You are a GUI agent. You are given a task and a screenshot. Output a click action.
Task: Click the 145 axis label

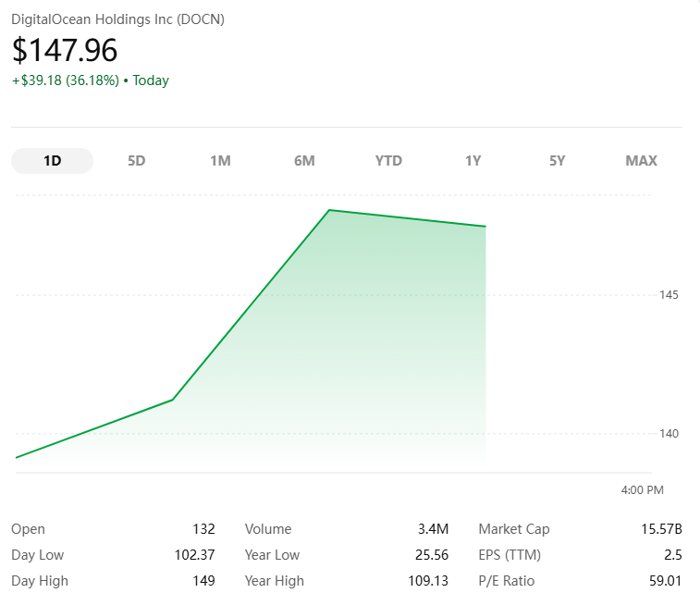point(669,295)
